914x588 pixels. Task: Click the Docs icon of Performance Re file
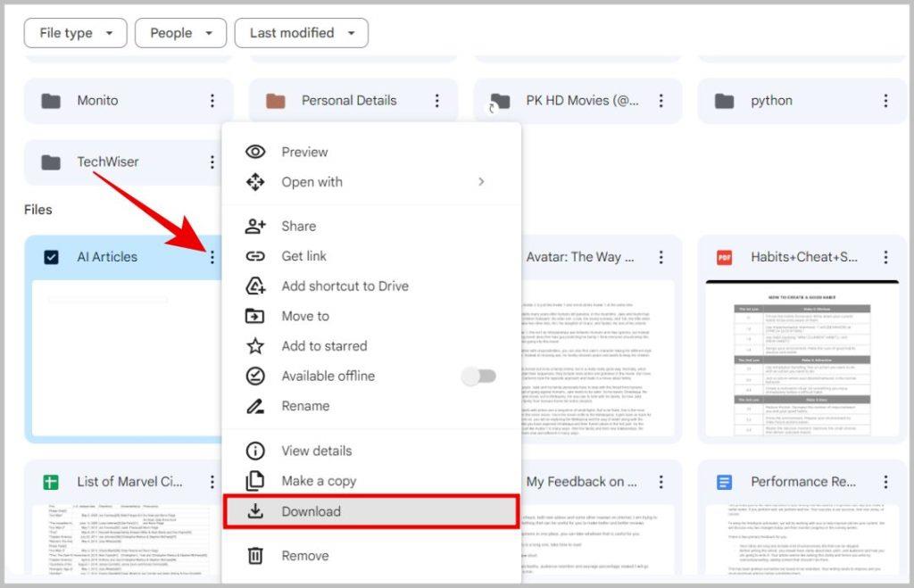point(724,482)
